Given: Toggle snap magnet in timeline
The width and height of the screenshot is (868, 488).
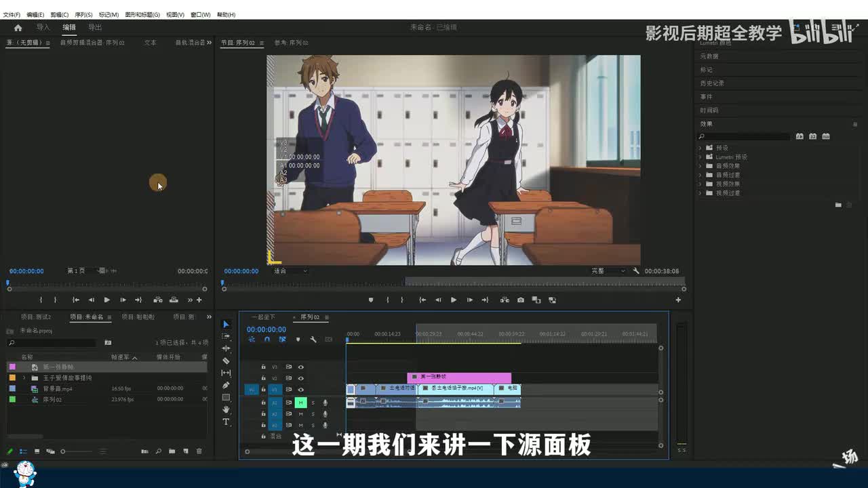Looking at the screenshot, I should [x=267, y=340].
